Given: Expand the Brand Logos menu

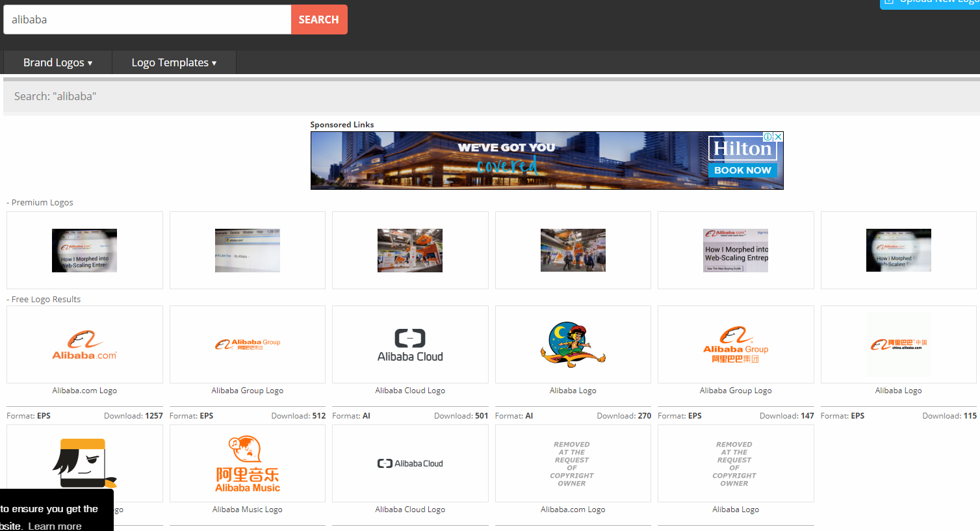Looking at the screenshot, I should click(x=58, y=62).
